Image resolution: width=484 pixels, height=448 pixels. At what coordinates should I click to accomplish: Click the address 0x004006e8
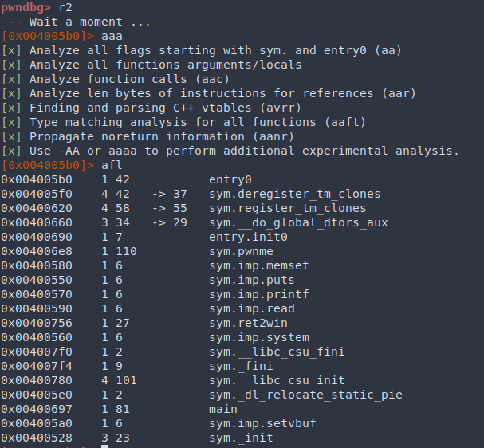34,251
